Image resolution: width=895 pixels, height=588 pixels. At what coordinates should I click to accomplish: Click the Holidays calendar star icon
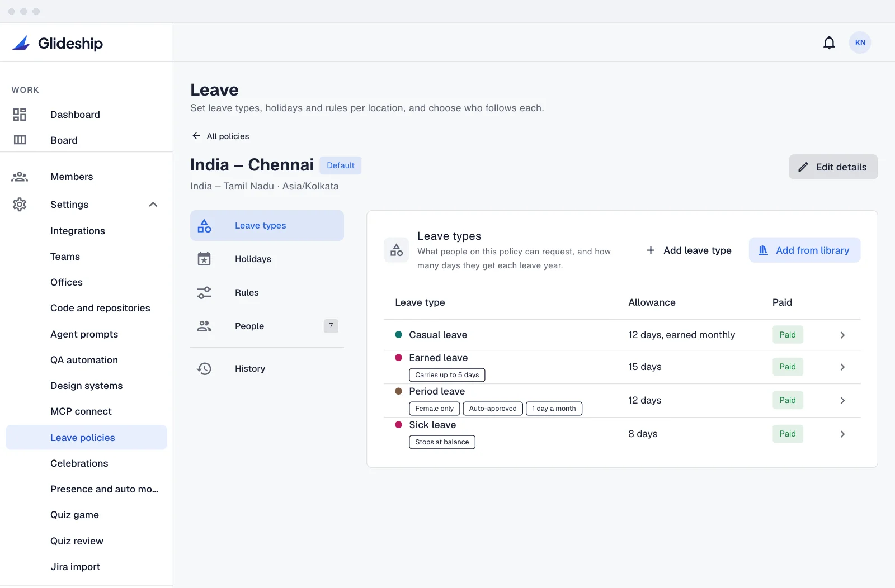coord(204,259)
